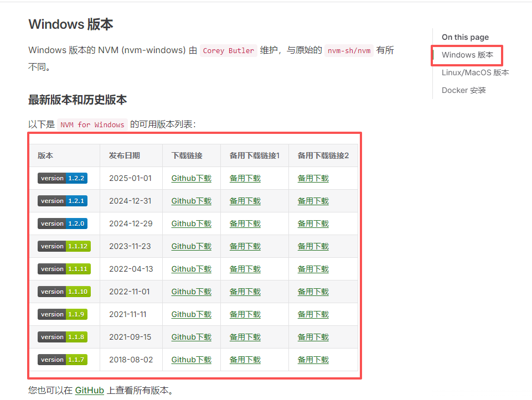This screenshot has height=400, width=532.
Task: Click 备用下载链接2 link for version 1.1.7
Action: pyautogui.click(x=313, y=360)
